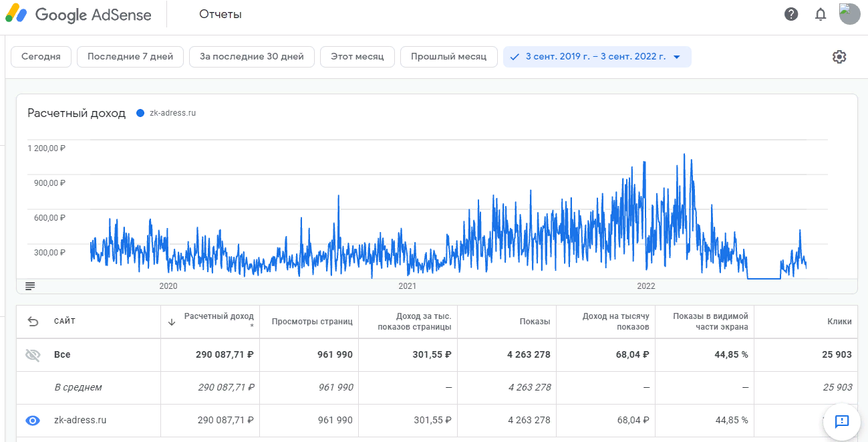This screenshot has width=868, height=442.
Task: Click the back arrow in the table header
Action: coord(33,322)
